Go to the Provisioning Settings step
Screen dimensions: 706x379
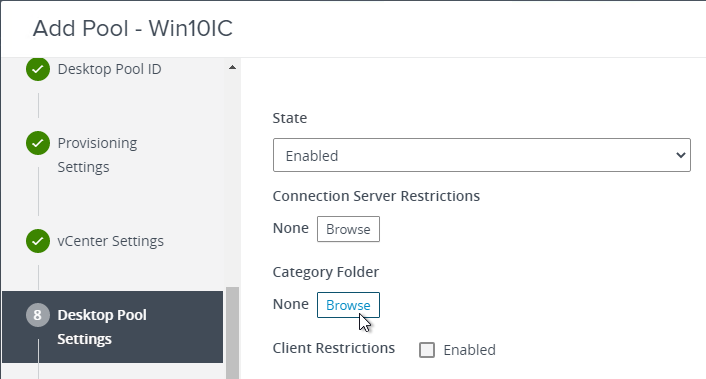pos(97,155)
